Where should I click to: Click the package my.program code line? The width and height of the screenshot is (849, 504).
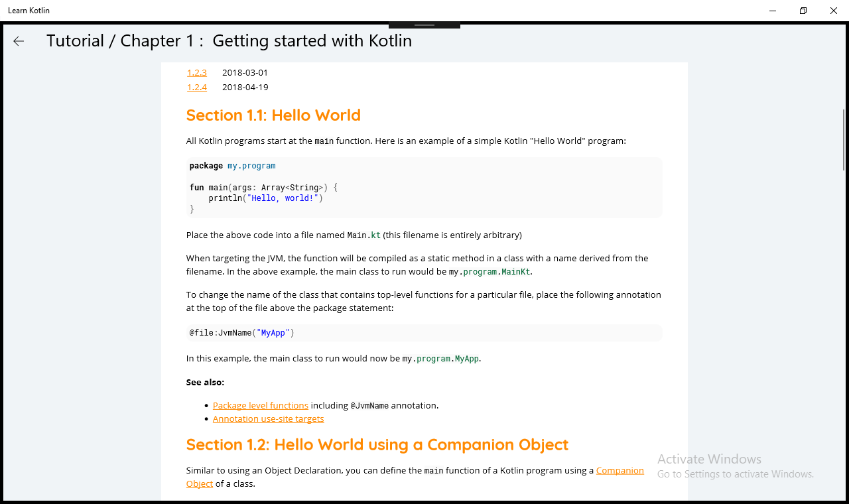tap(232, 166)
